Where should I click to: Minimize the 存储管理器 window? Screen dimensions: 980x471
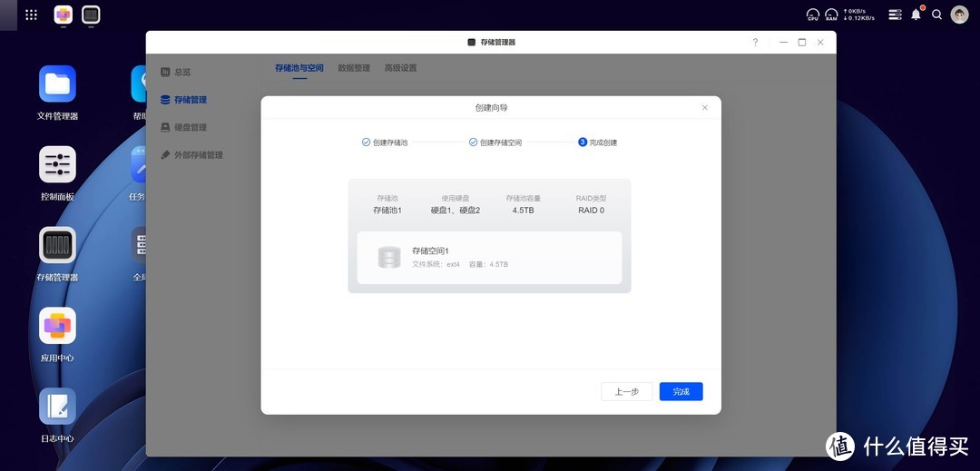tap(784, 43)
